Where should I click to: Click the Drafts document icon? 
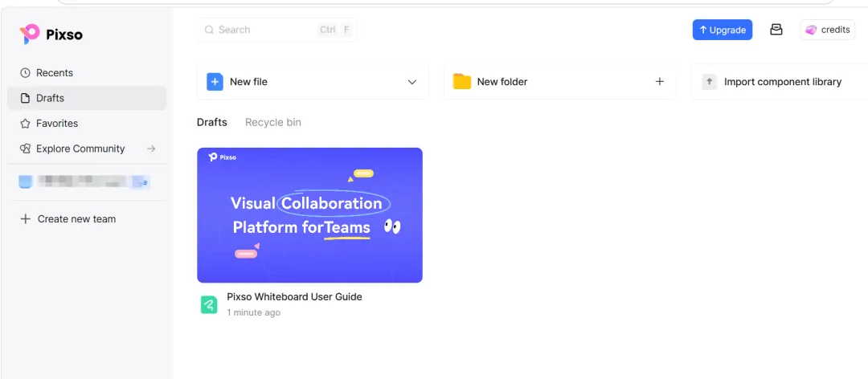25,98
